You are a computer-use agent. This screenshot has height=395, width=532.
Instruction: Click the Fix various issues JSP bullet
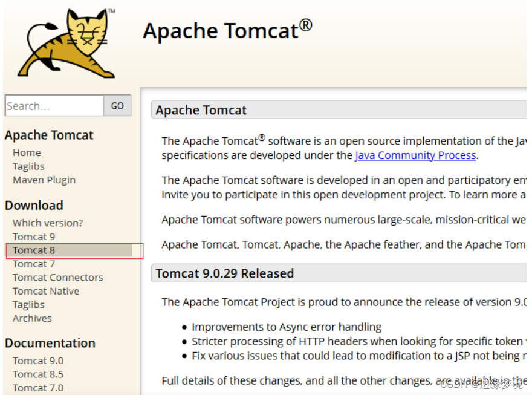click(359, 356)
